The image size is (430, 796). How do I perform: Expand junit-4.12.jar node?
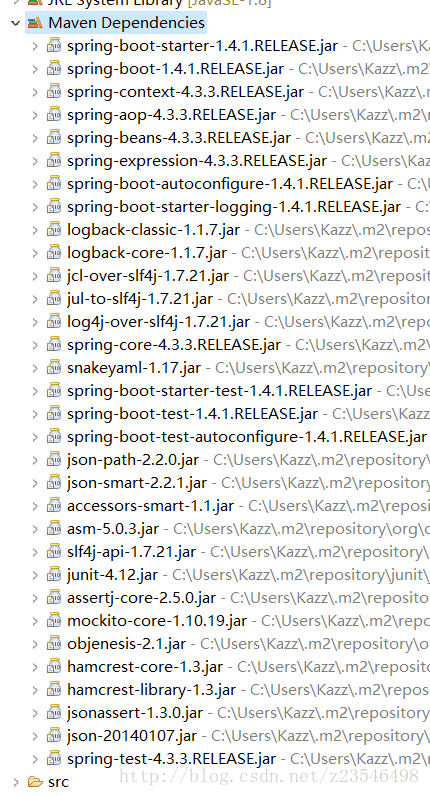point(35,575)
